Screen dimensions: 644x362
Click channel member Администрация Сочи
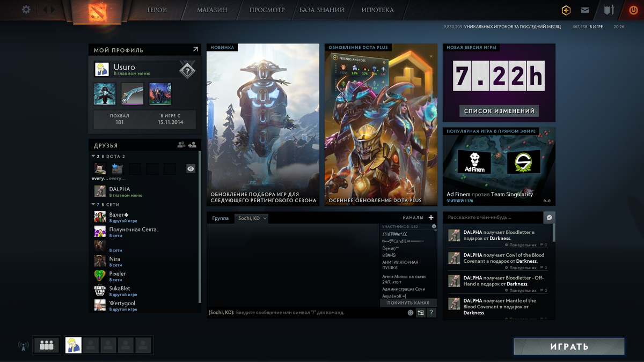(404, 289)
